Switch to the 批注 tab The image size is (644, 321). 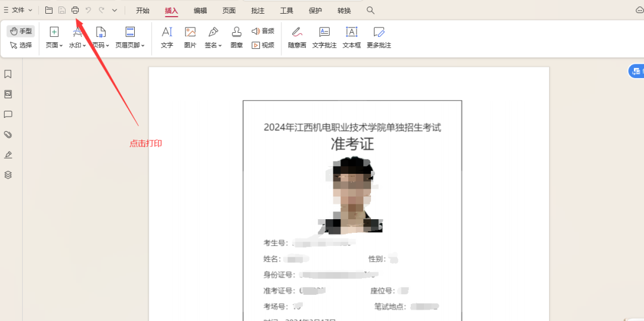point(258,11)
